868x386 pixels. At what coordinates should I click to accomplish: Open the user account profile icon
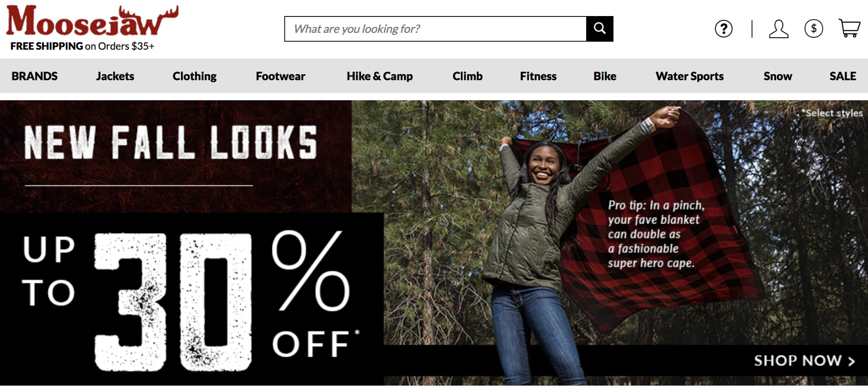779,29
